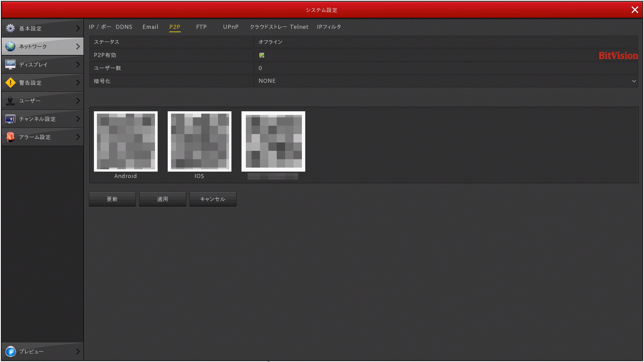The width and height of the screenshot is (644, 362).
Task: Open the IPフィルタ tab
Action: [329, 27]
